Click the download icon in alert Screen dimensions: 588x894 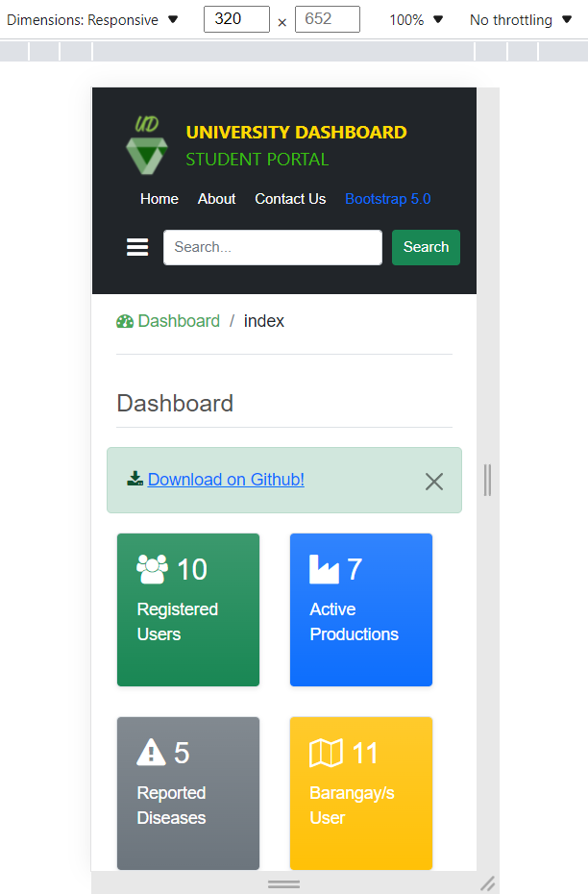coord(135,479)
